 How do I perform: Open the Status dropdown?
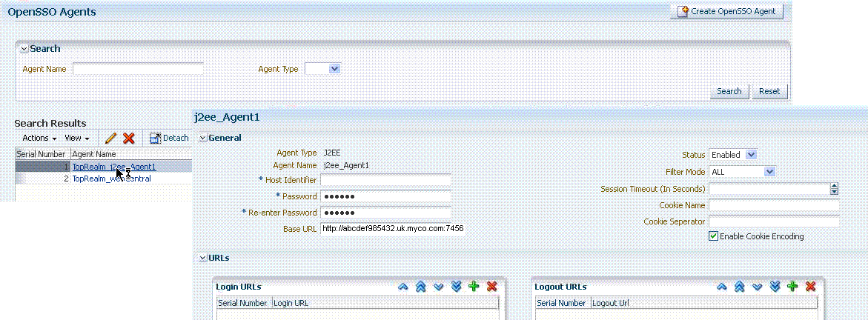pos(733,155)
